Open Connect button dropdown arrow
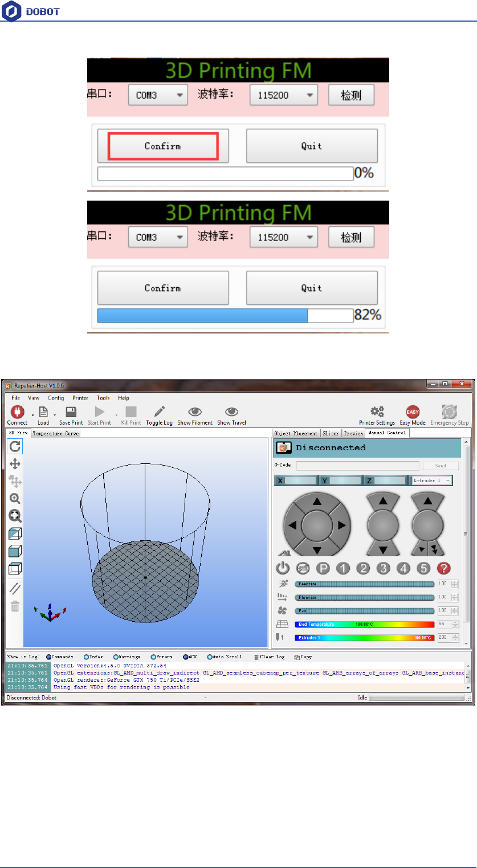The width and height of the screenshot is (477, 868). [x=32, y=414]
